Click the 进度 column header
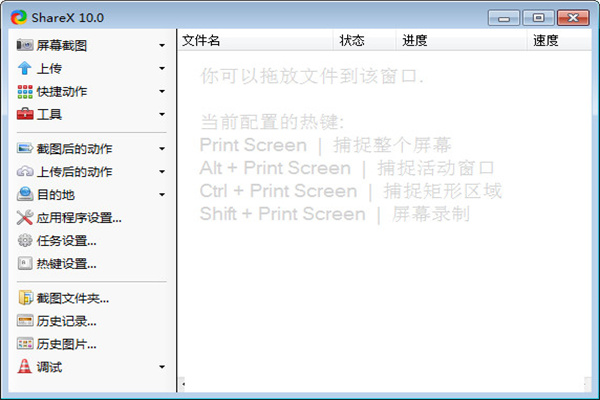The height and width of the screenshot is (400, 600). (461, 40)
